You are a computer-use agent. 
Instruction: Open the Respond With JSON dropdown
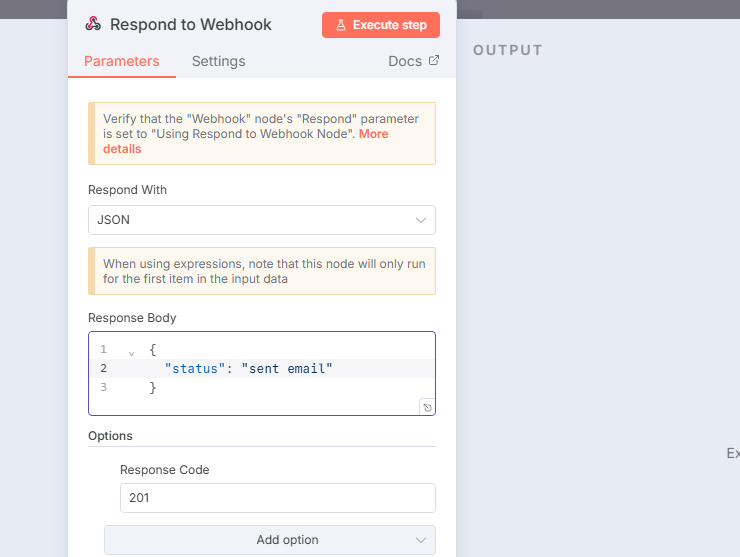pyautogui.click(x=262, y=220)
